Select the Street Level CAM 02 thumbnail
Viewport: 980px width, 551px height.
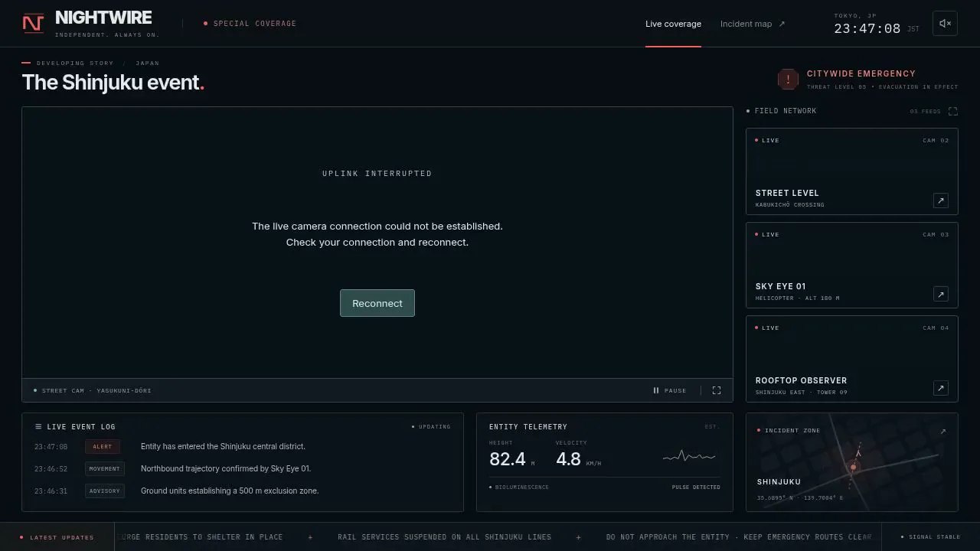pos(852,171)
